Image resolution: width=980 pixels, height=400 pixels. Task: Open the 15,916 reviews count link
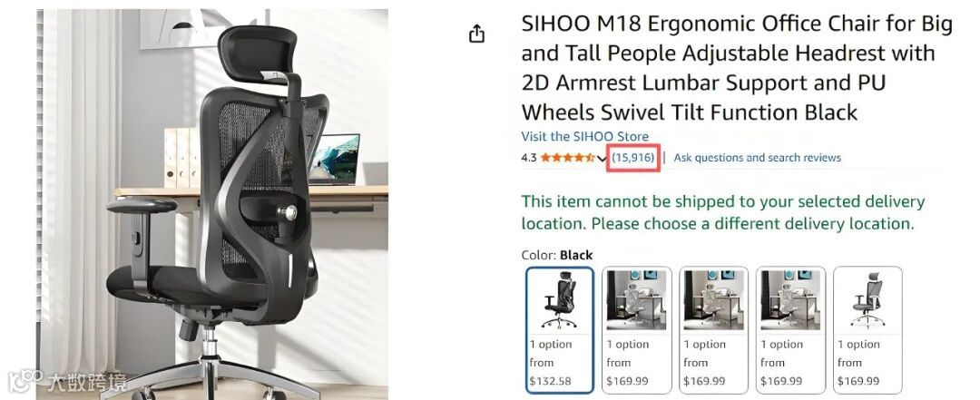[x=633, y=158]
